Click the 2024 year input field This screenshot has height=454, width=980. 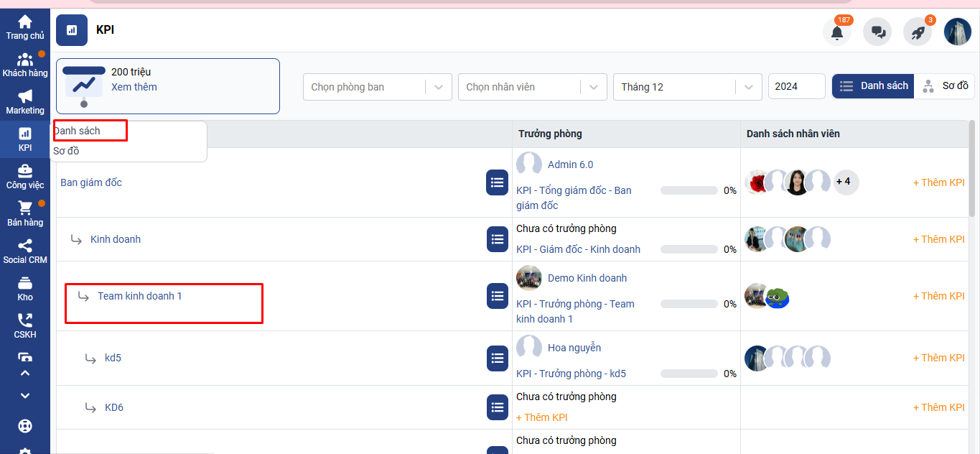point(796,87)
